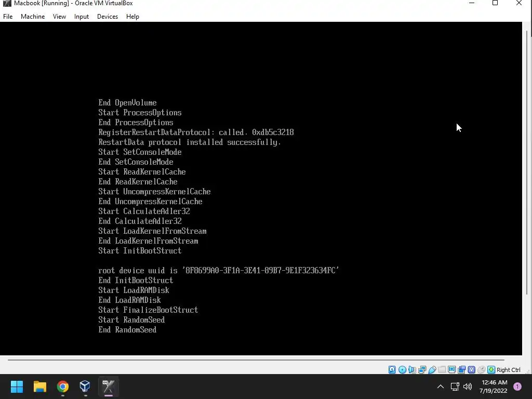Open the Devices menu

pos(108,16)
